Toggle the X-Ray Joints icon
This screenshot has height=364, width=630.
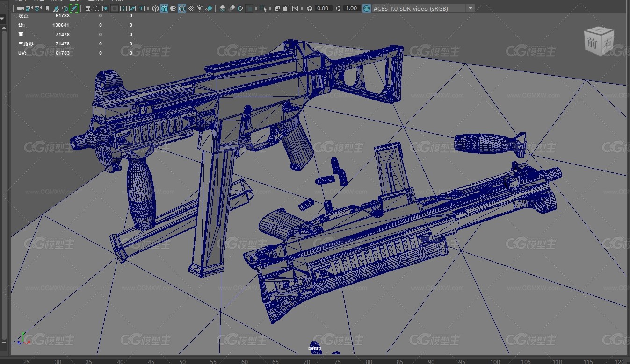295,8
